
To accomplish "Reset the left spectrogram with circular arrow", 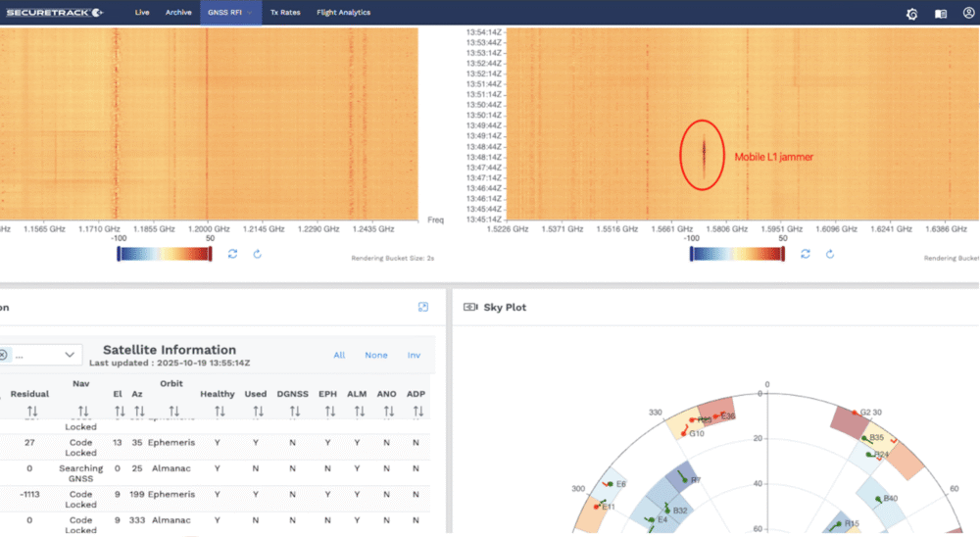I will click(257, 254).
